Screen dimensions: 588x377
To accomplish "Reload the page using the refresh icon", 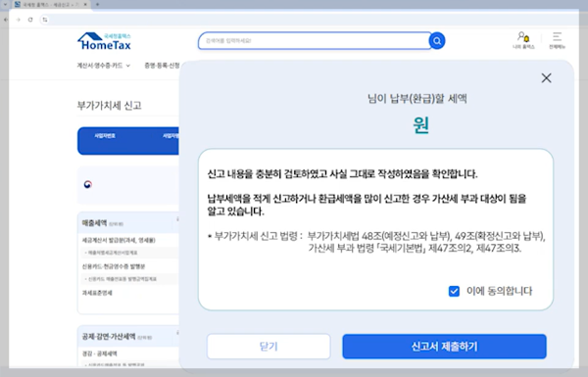I will [30, 20].
